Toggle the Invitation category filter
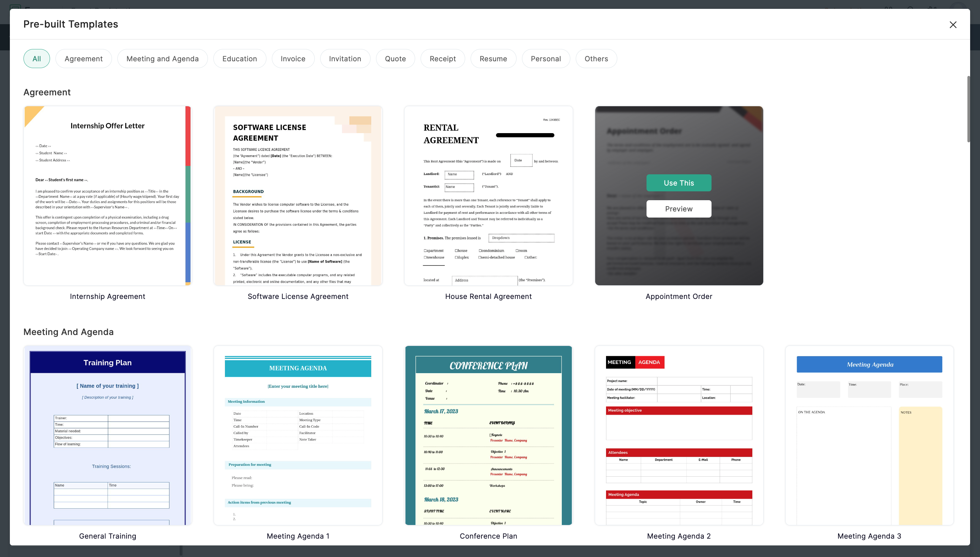 tap(345, 59)
